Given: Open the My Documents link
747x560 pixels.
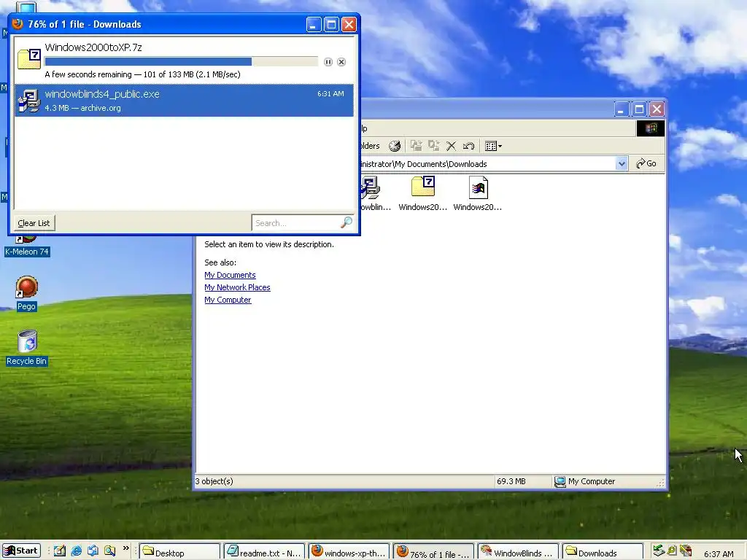Looking at the screenshot, I should coord(230,275).
